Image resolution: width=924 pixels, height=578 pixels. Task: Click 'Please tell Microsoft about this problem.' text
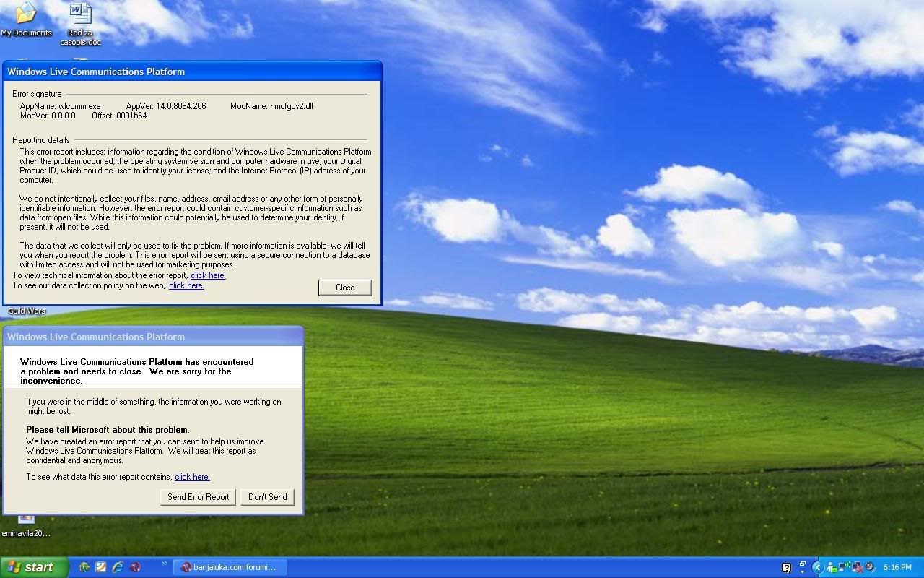coord(108,430)
